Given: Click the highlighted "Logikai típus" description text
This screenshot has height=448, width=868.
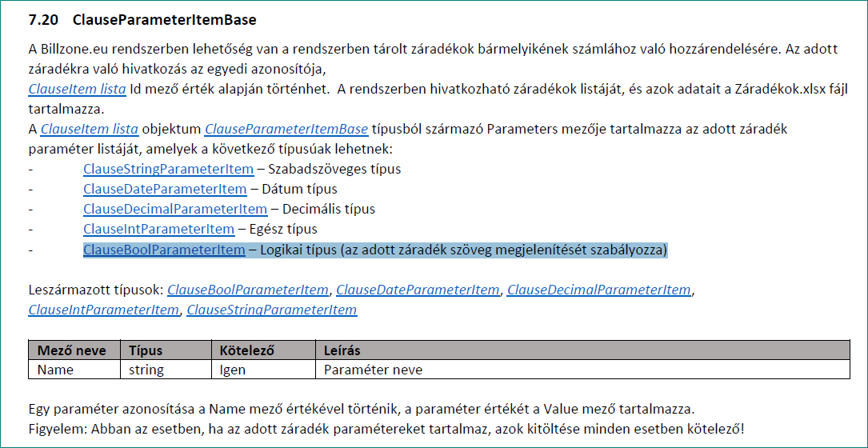Looking at the screenshot, I should (466, 250).
